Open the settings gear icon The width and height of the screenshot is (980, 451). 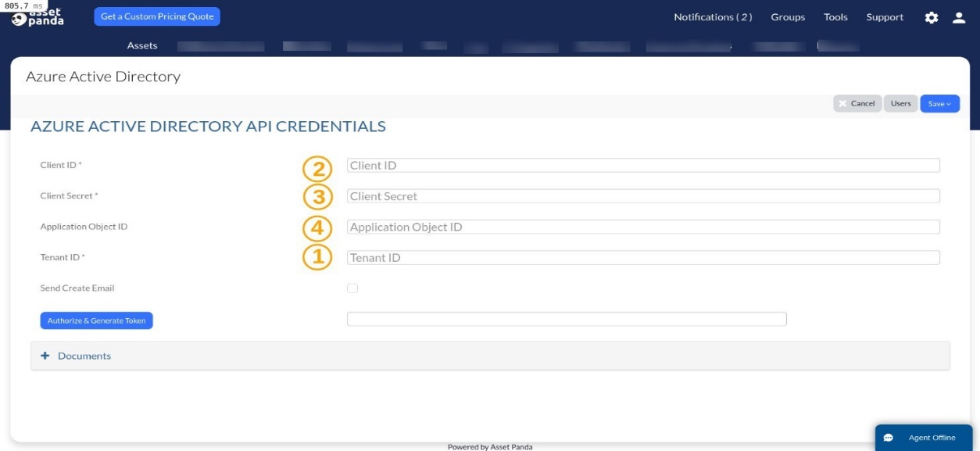pyautogui.click(x=932, y=17)
